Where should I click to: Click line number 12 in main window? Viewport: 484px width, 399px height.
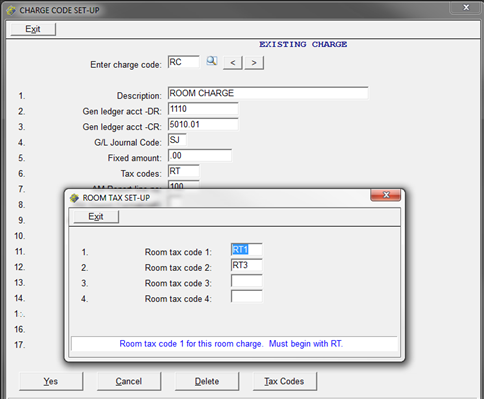[x=20, y=267]
